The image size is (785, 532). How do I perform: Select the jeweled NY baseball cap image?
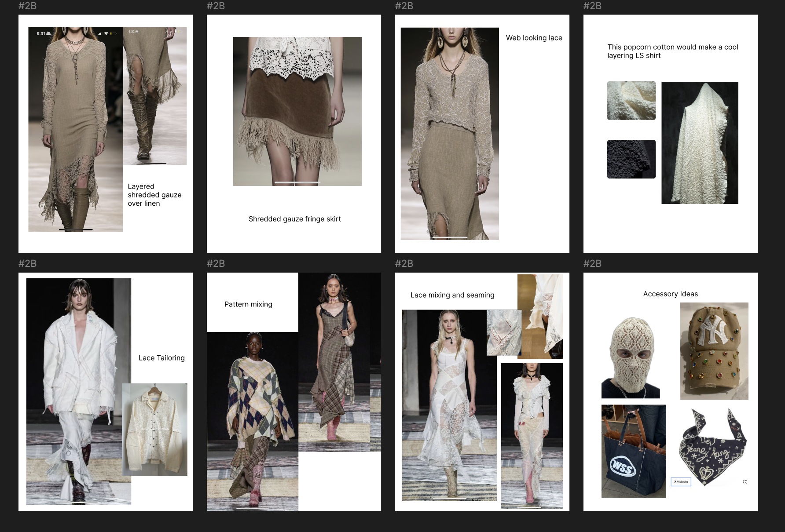tap(714, 351)
